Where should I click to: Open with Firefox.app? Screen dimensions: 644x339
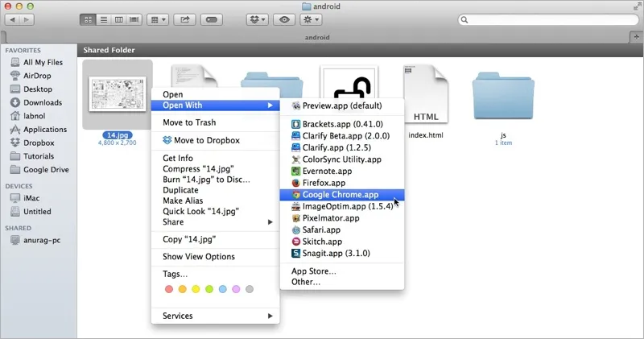pyautogui.click(x=342, y=183)
